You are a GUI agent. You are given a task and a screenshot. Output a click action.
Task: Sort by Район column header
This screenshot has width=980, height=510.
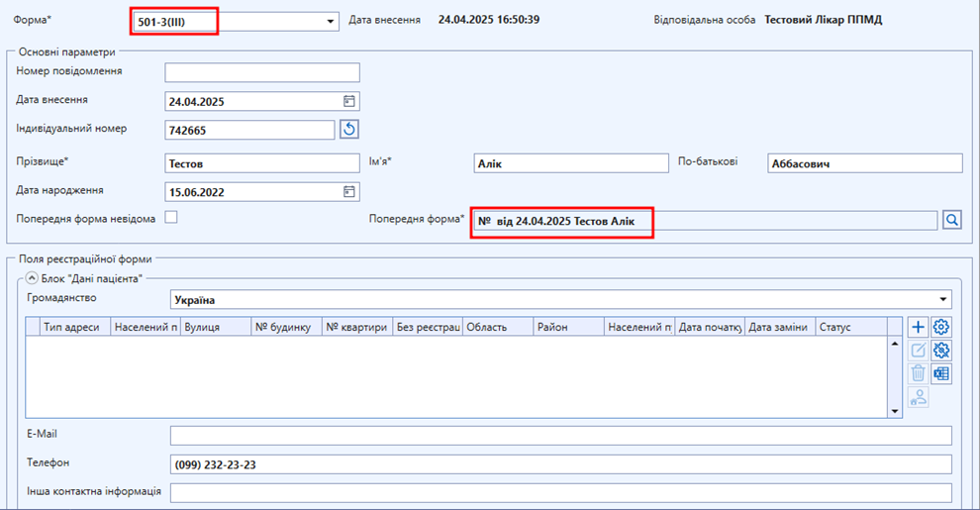click(569, 327)
